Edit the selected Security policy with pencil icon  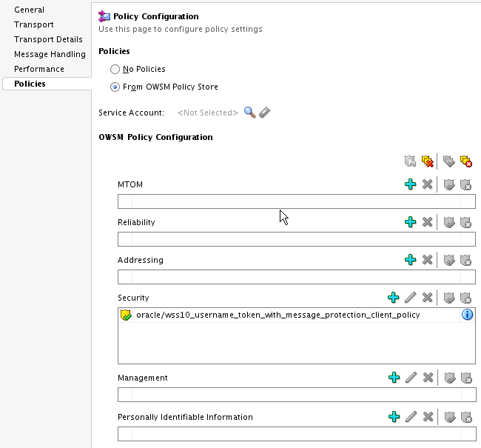tap(411, 298)
